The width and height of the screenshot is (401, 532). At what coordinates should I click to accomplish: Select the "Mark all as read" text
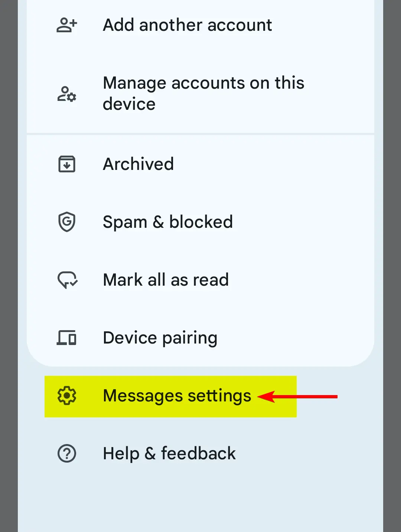[x=166, y=280]
